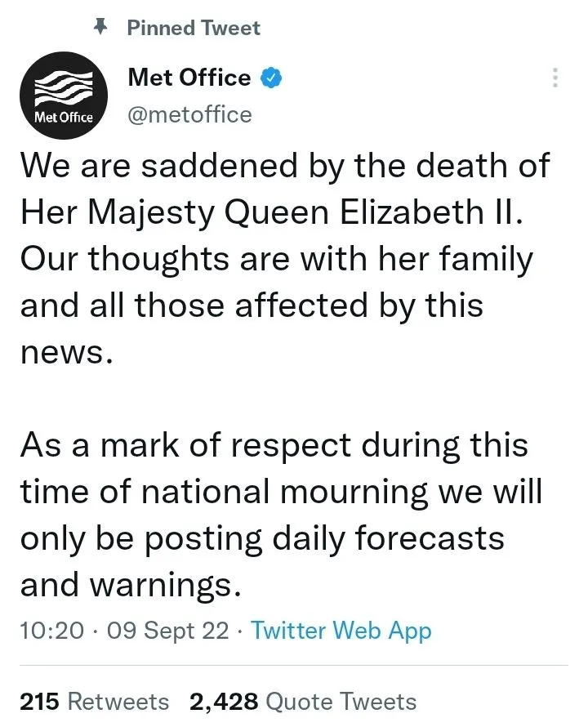Click the "Met Office" text inside the logo
Screen dimensions: 588x727
pyautogui.click(x=65, y=117)
